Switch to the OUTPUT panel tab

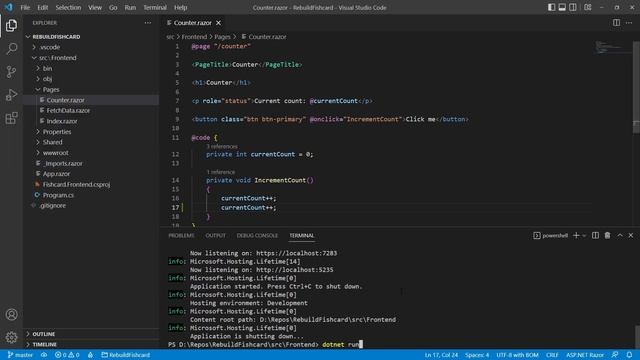point(216,236)
